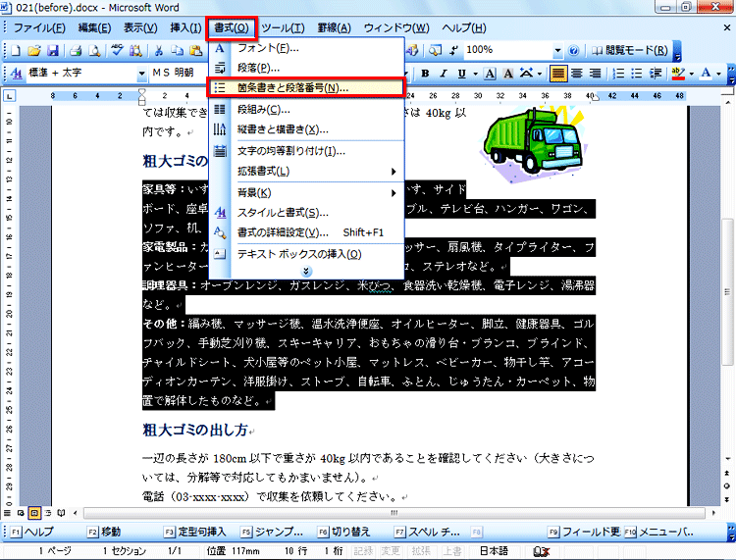Open the ファイル(F) menu
This screenshot has height=560, width=736.
pos(39,28)
